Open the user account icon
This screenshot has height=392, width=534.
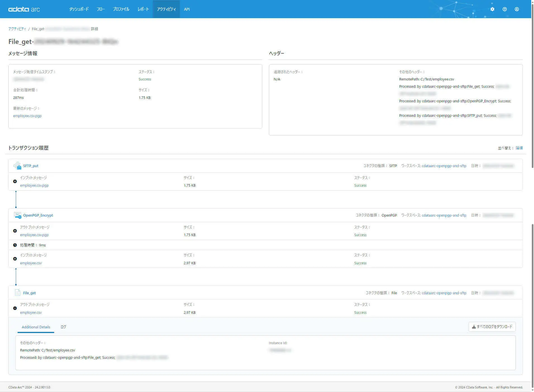(517, 9)
